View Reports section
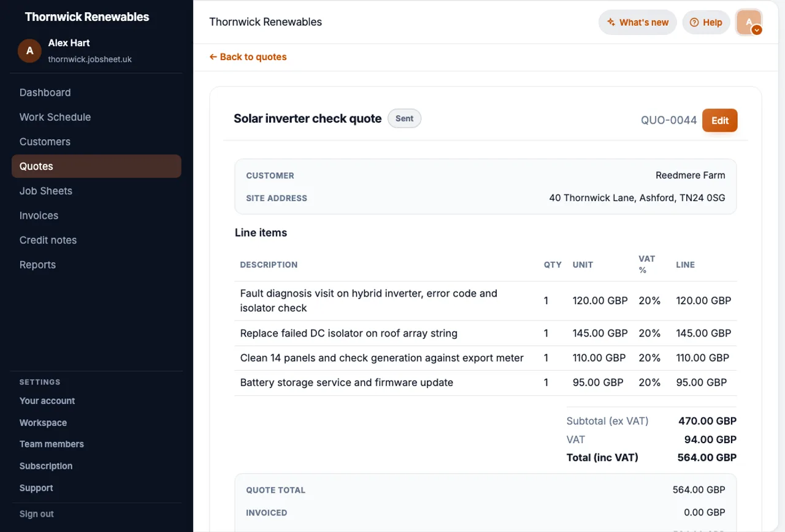Screen dimensions: 785x532 (x=96, y=264)
